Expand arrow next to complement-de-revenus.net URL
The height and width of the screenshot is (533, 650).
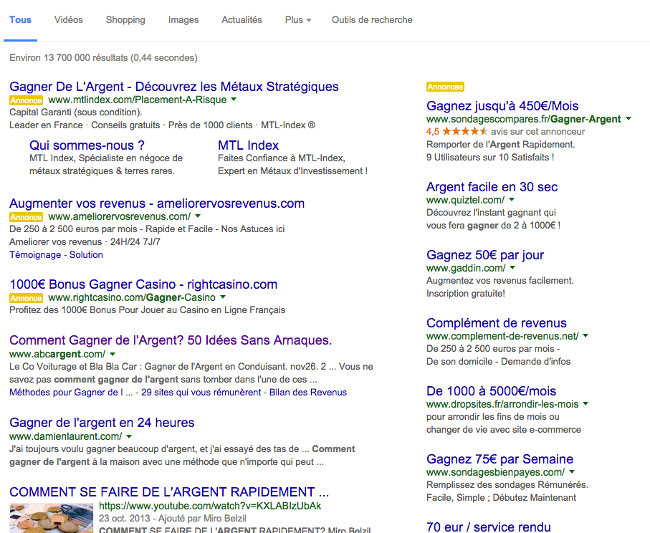[x=585, y=335]
